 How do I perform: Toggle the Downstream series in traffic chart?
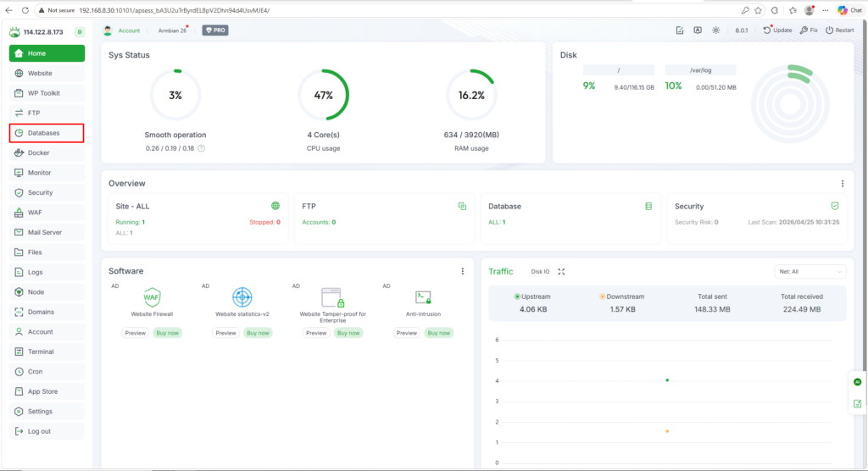coord(621,296)
